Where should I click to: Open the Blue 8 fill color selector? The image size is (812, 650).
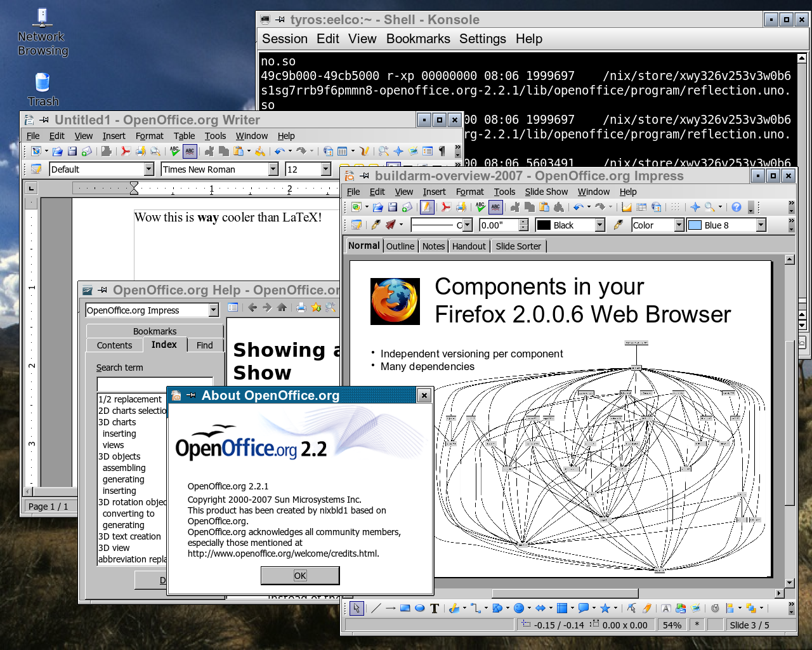coord(761,225)
